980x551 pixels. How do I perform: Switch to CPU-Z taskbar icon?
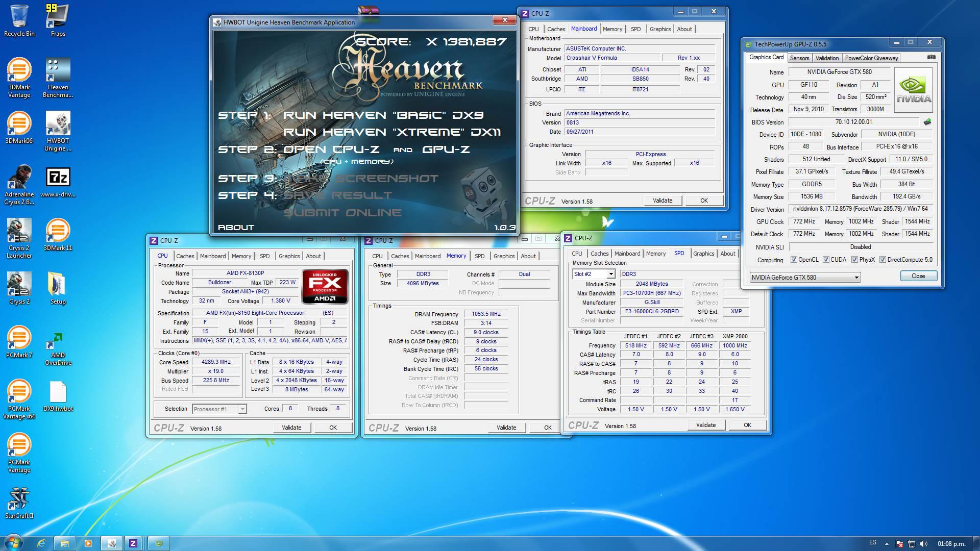point(133,543)
